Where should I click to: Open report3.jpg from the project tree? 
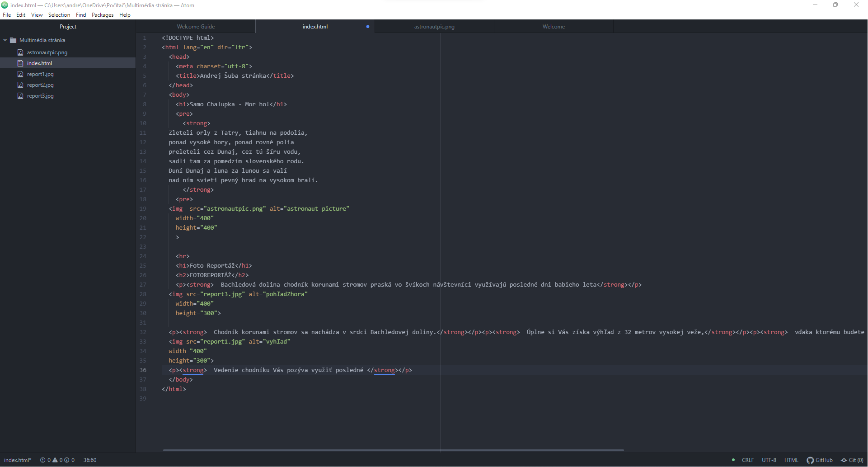[x=40, y=96]
